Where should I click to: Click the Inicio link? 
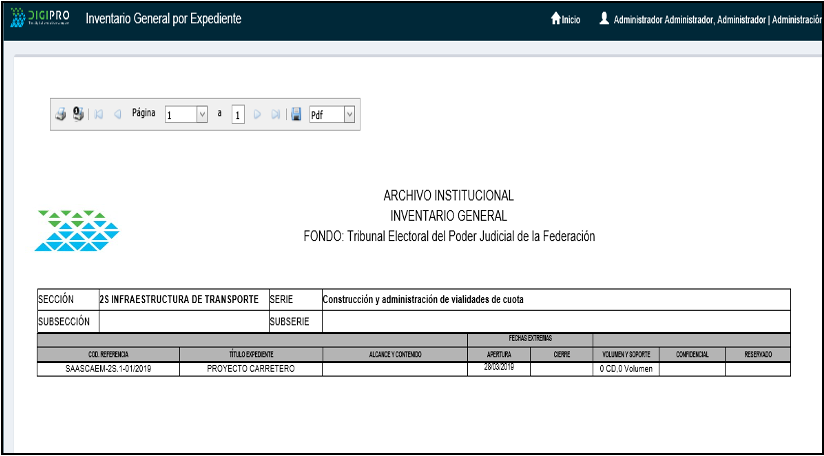[571, 20]
